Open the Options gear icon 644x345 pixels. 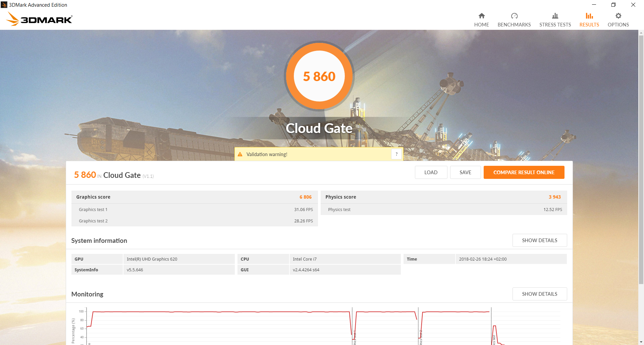(x=618, y=16)
